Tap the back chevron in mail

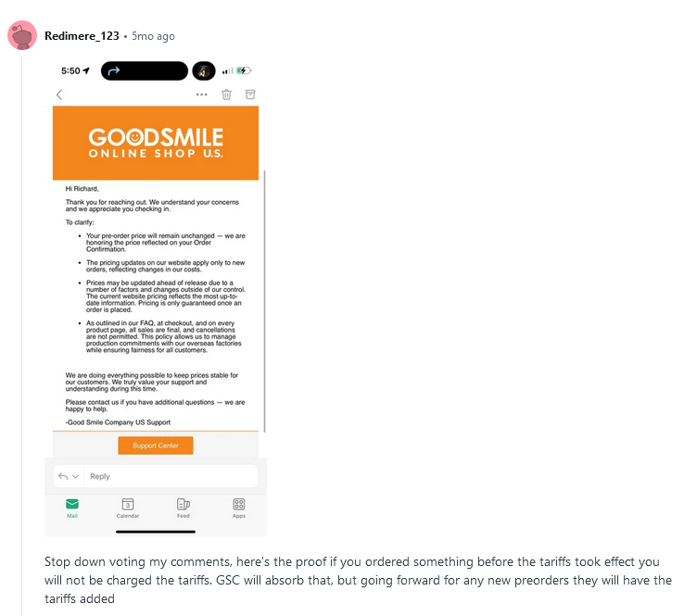59,94
